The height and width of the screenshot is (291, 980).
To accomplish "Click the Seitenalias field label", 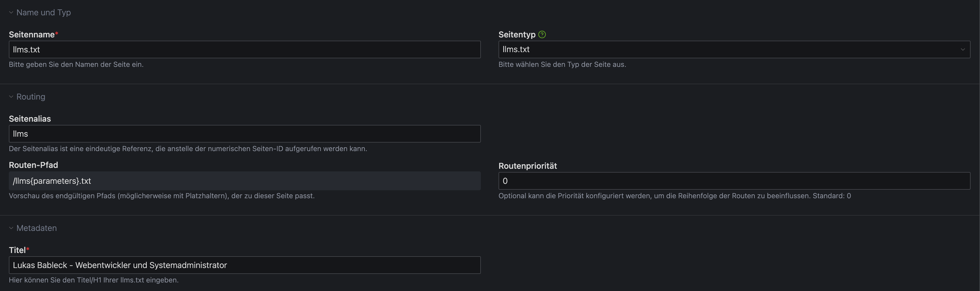I will click(30, 119).
